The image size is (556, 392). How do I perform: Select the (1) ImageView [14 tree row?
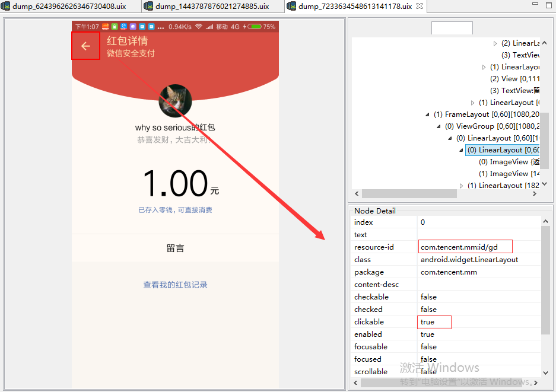point(509,174)
